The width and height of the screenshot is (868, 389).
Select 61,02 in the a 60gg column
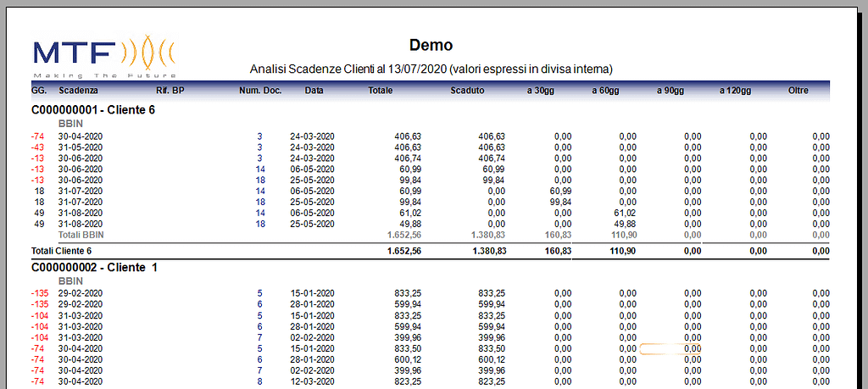(625, 213)
